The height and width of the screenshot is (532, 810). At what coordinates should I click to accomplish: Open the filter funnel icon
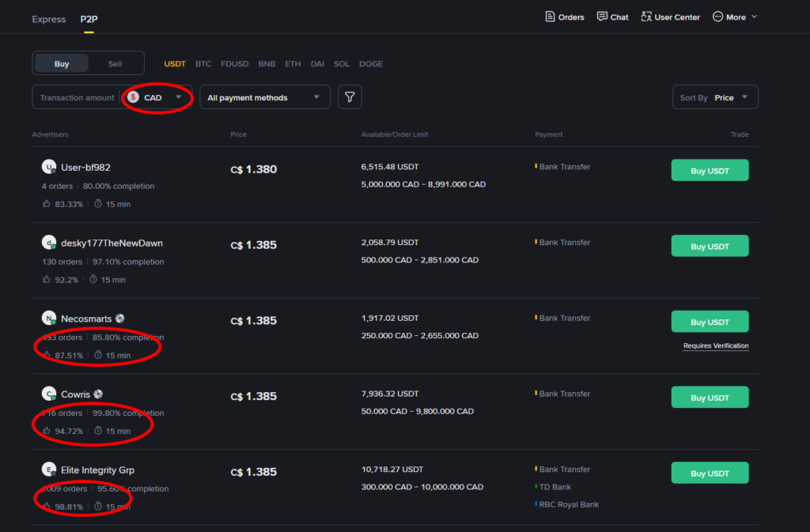tap(350, 97)
